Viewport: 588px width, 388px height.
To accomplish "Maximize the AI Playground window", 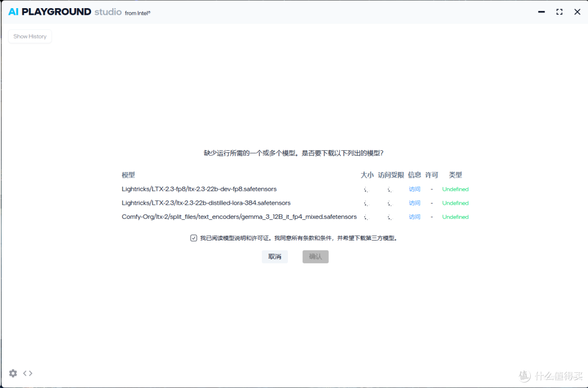I will click(x=560, y=12).
